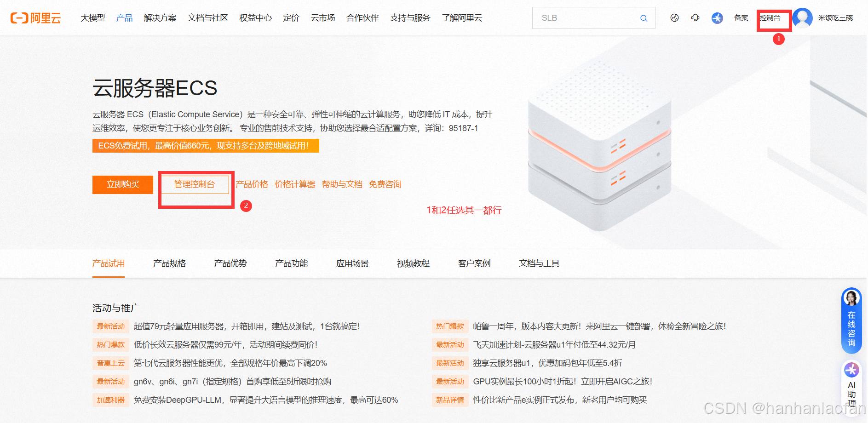The height and width of the screenshot is (423, 868).
Task: Switch to the 产品优势 tab
Action: 230,263
